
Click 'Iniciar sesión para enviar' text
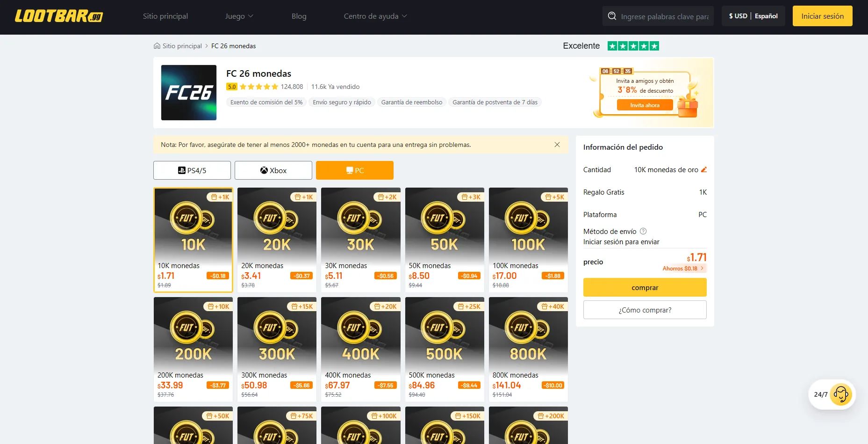click(x=621, y=242)
